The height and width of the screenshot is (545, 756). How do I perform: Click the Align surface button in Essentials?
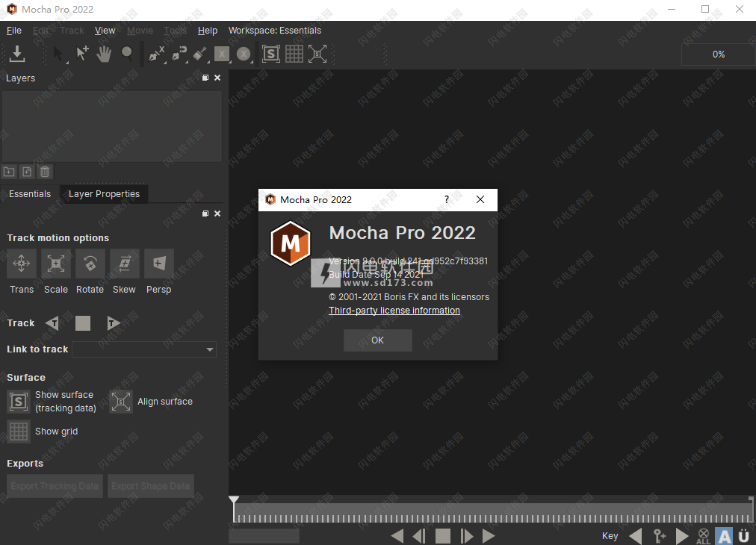pos(121,402)
